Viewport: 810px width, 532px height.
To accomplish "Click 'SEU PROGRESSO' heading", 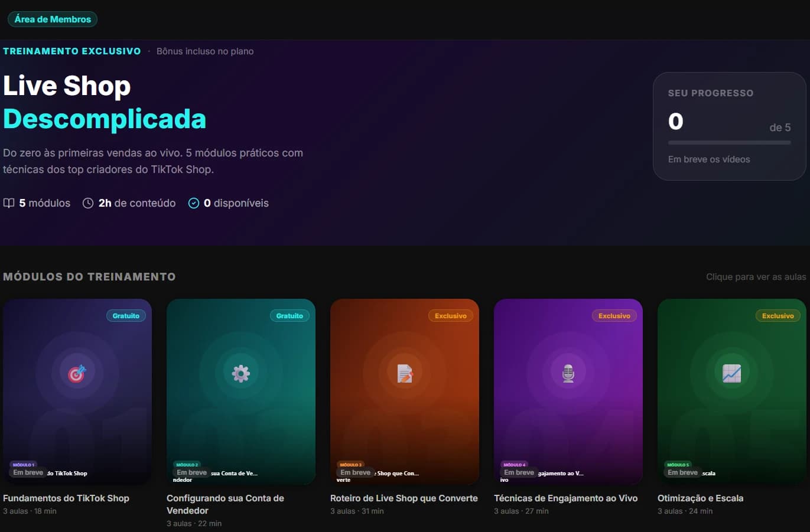I will coord(711,93).
